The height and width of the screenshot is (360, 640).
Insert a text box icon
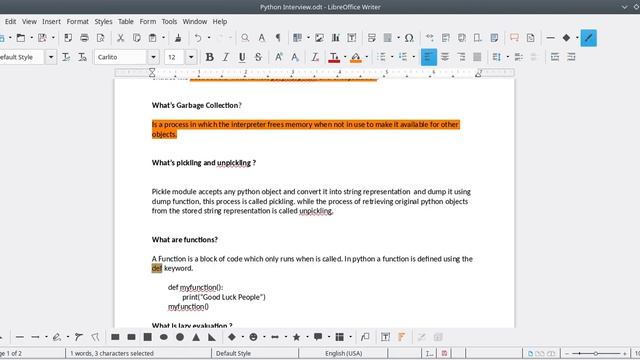click(x=351, y=38)
